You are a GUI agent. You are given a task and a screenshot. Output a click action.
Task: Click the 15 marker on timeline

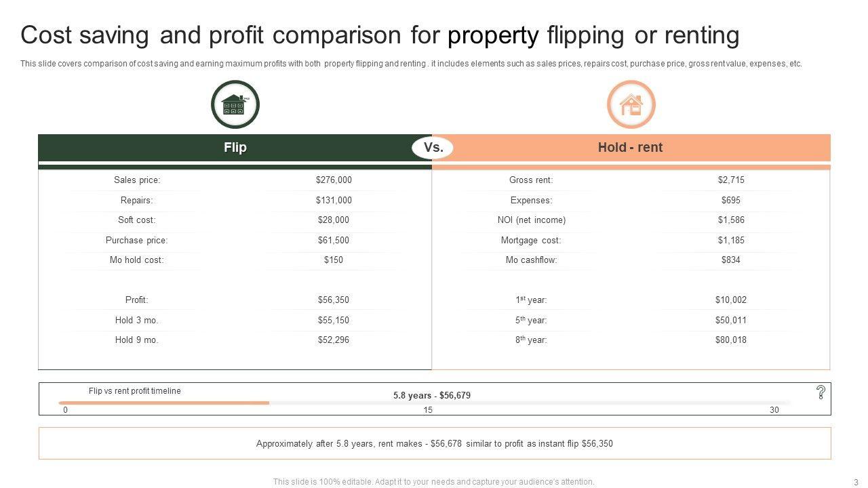point(428,410)
